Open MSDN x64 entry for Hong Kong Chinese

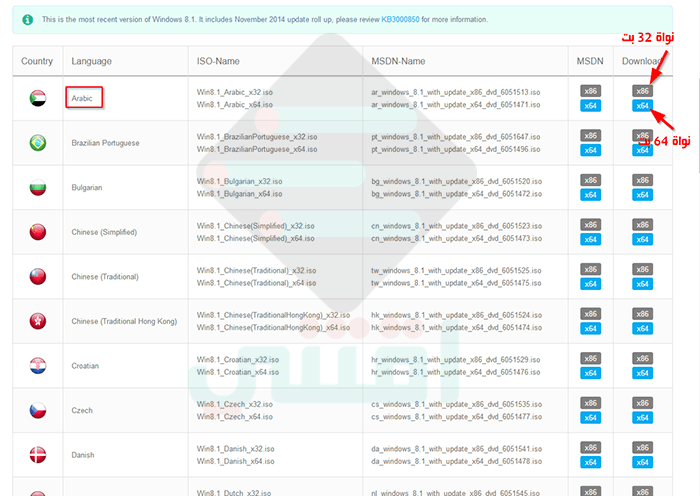click(591, 329)
